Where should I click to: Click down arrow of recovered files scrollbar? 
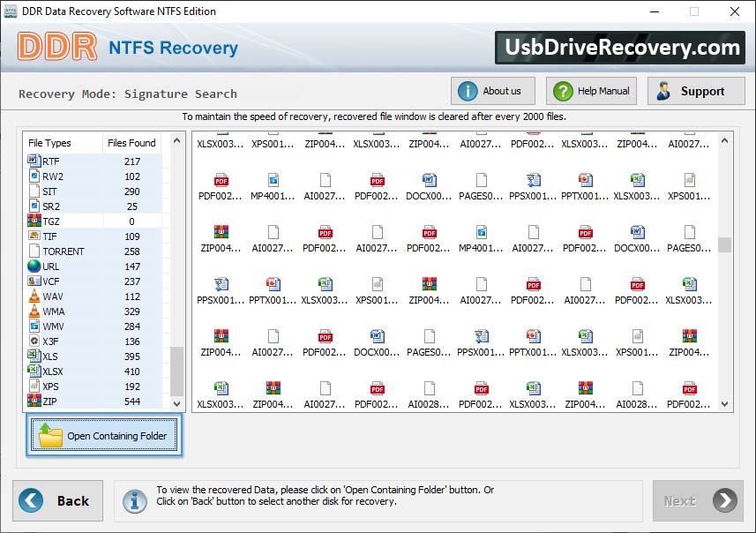724,404
